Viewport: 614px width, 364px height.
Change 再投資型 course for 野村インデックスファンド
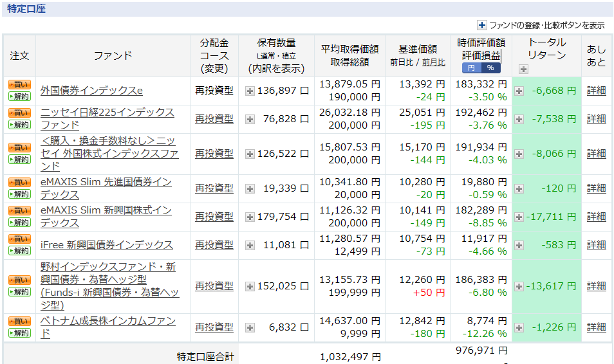(x=214, y=286)
